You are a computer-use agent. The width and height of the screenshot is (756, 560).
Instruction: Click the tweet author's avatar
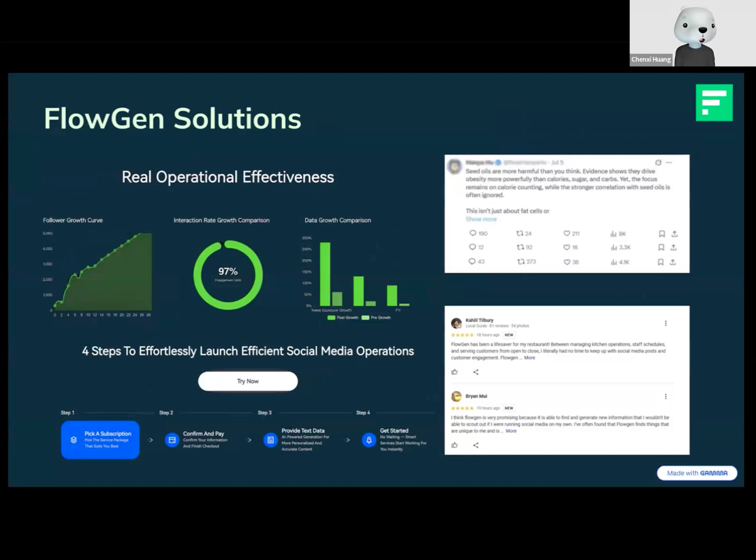pos(455,166)
